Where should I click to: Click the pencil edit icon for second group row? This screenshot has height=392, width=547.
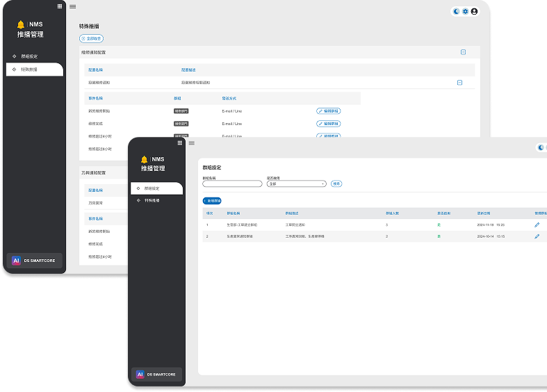(537, 236)
